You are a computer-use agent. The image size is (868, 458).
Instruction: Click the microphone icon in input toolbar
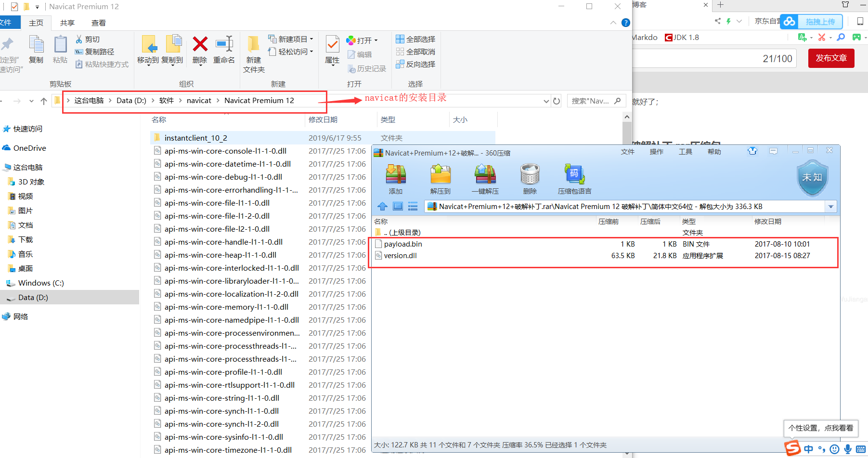(x=848, y=449)
